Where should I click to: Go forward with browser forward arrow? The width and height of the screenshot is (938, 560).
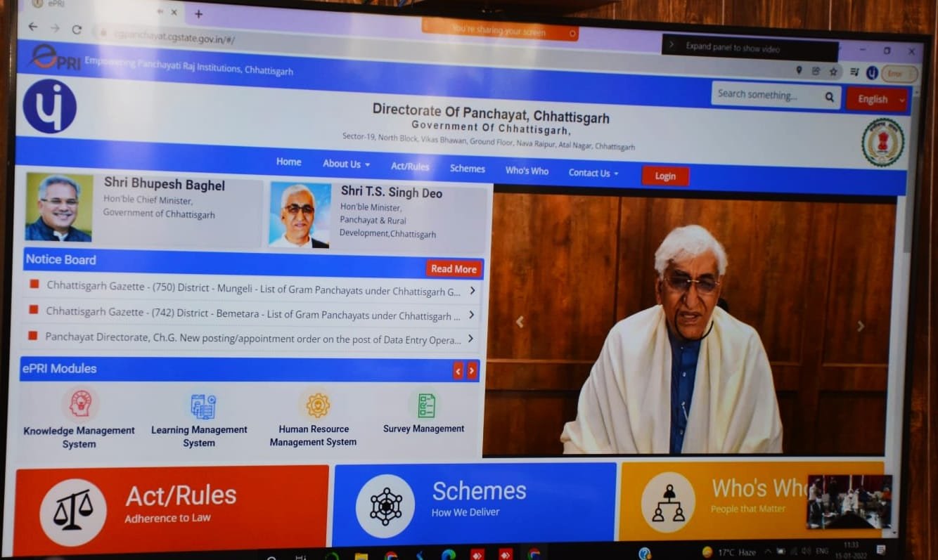click(x=55, y=28)
